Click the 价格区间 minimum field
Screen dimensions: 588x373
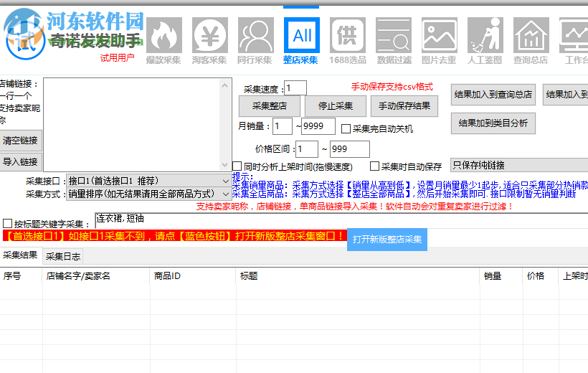coord(307,149)
